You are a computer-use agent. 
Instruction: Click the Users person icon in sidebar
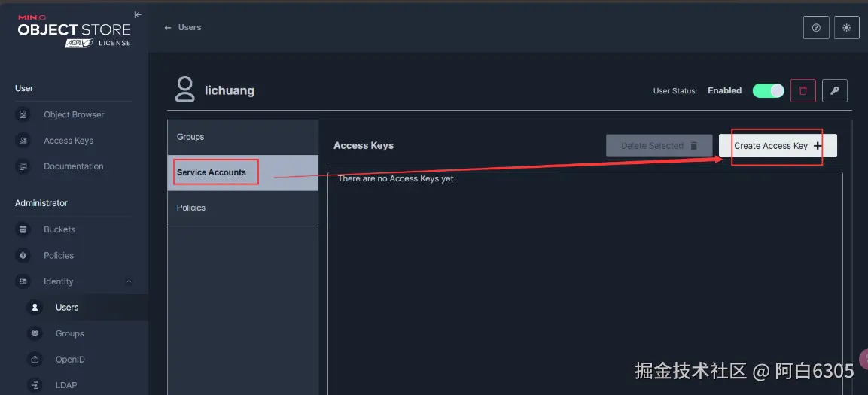click(35, 308)
